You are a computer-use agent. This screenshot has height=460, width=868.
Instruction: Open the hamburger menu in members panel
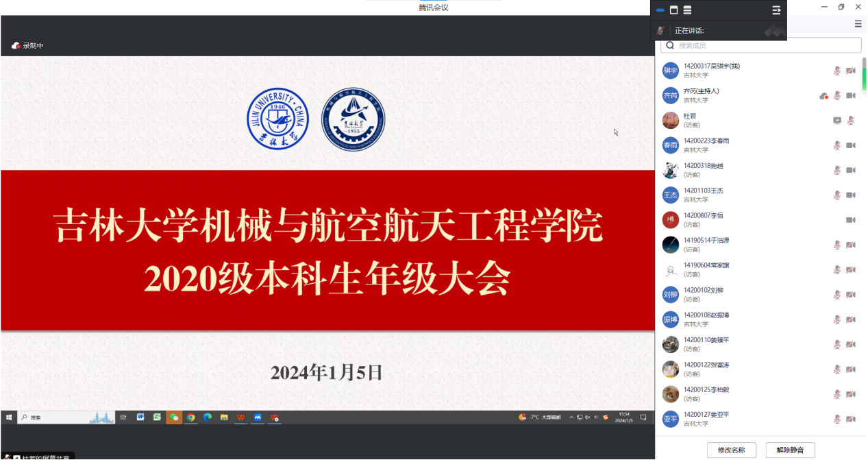pyautogui.click(x=858, y=24)
